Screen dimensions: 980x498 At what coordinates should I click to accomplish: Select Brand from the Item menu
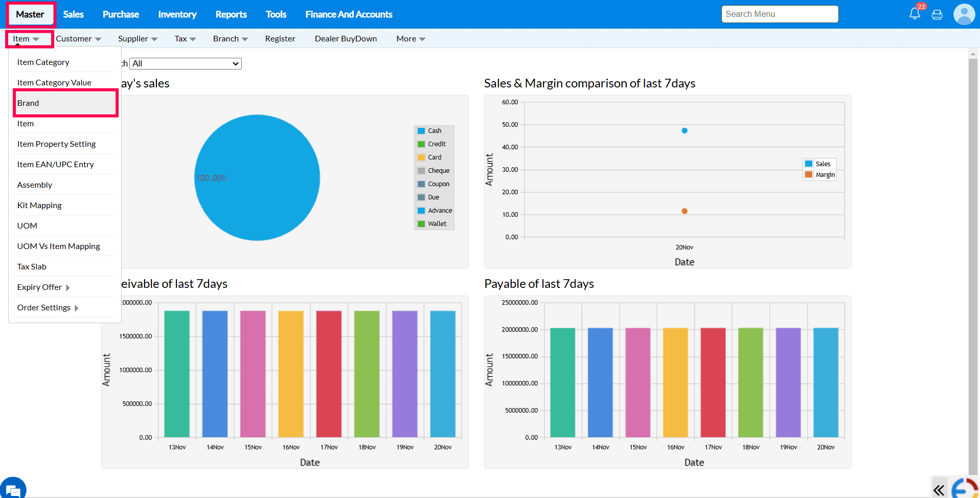coord(28,103)
